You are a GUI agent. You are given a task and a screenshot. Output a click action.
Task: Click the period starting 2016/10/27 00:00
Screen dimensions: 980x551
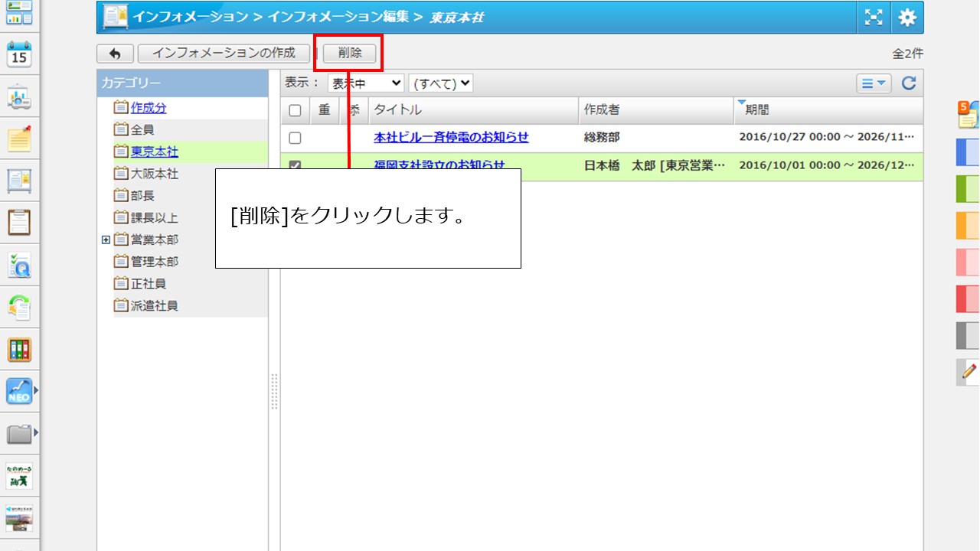(827, 138)
